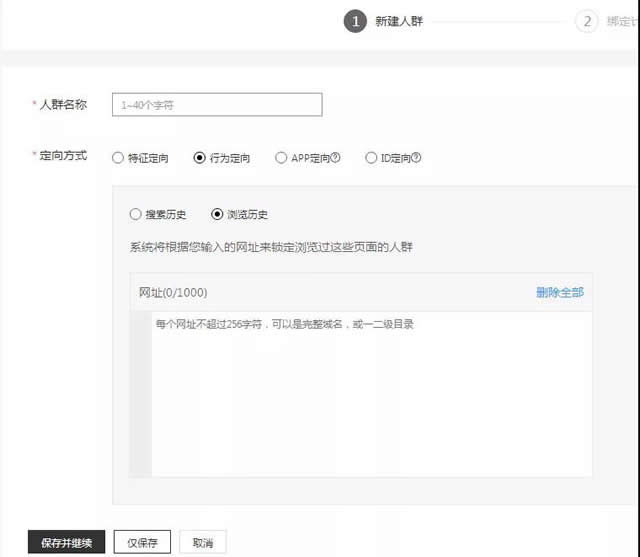Select the 行为定向 targeting option
This screenshot has width=640, height=557.
(x=200, y=158)
